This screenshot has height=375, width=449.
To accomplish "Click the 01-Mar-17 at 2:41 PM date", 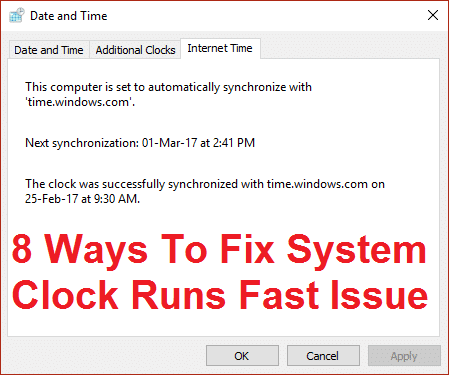I will (198, 143).
